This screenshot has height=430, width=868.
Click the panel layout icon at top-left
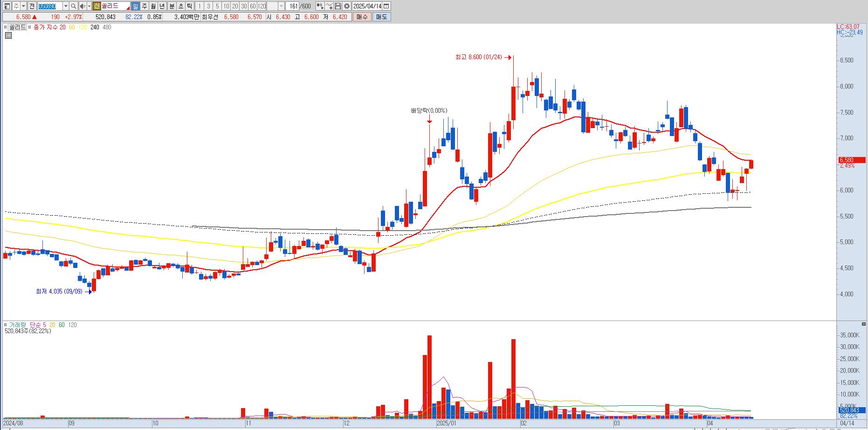pyautogui.click(x=7, y=6)
